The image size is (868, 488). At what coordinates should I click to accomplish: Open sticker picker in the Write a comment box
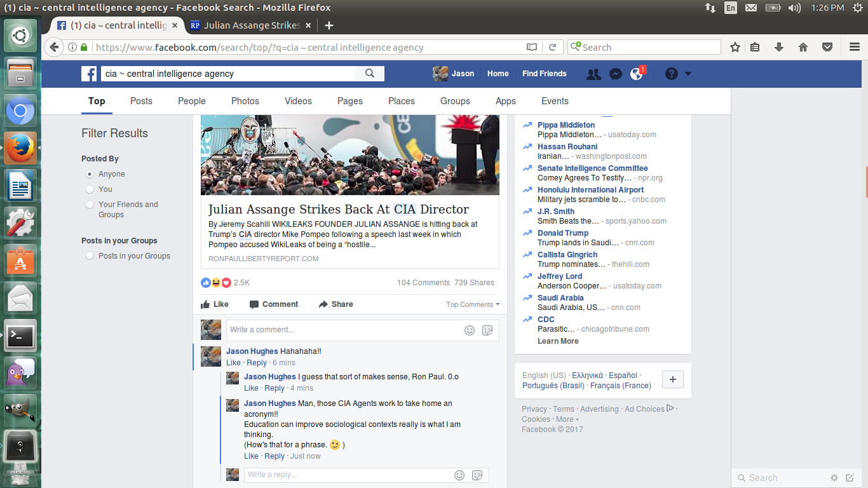[x=487, y=330]
